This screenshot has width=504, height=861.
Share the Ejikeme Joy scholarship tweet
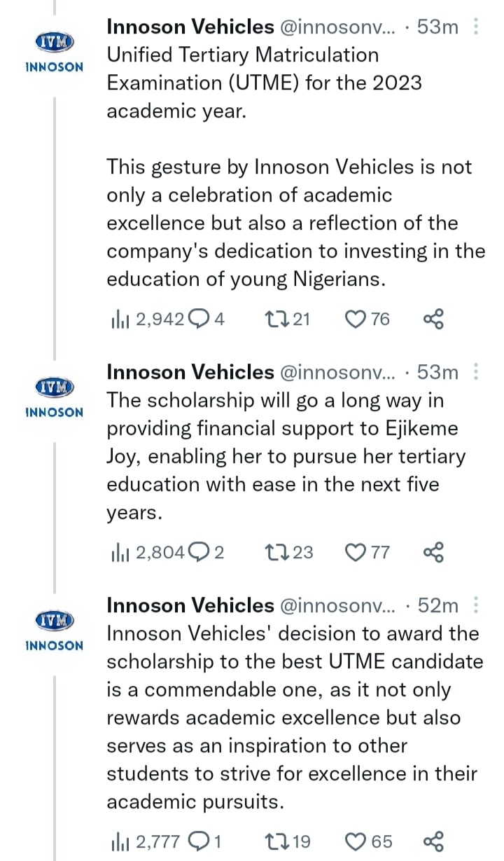pyautogui.click(x=434, y=553)
